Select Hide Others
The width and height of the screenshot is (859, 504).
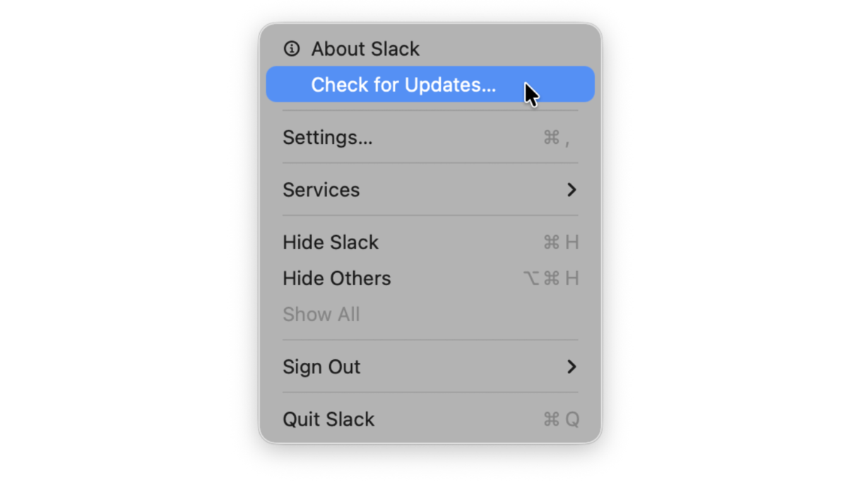coord(337,278)
